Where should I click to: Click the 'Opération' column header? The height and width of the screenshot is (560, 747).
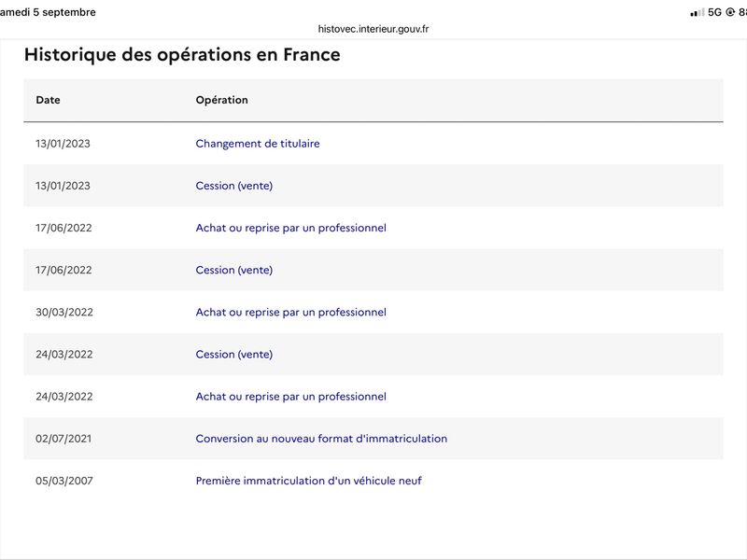(x=222, y=100)
